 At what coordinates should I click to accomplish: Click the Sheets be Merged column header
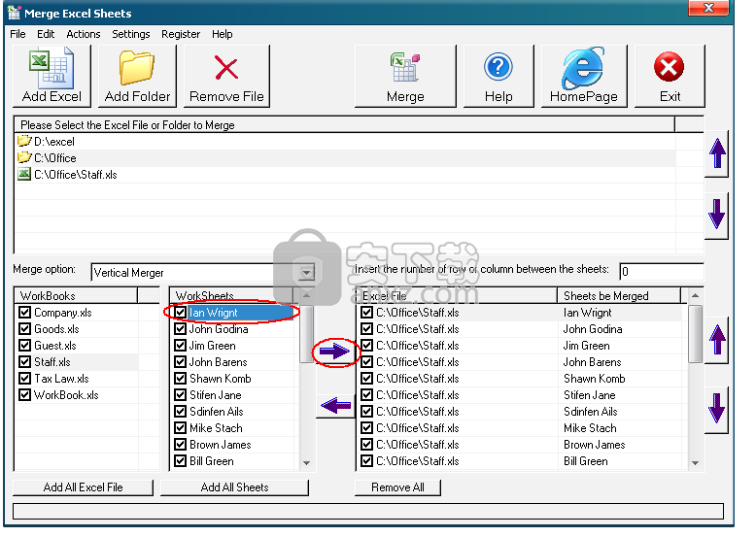619,295
